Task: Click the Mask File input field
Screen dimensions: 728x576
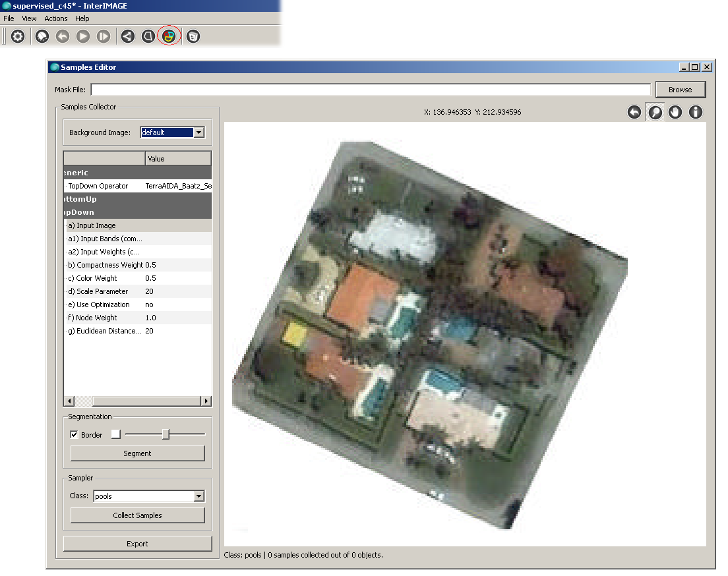Action: coord(371,90)
